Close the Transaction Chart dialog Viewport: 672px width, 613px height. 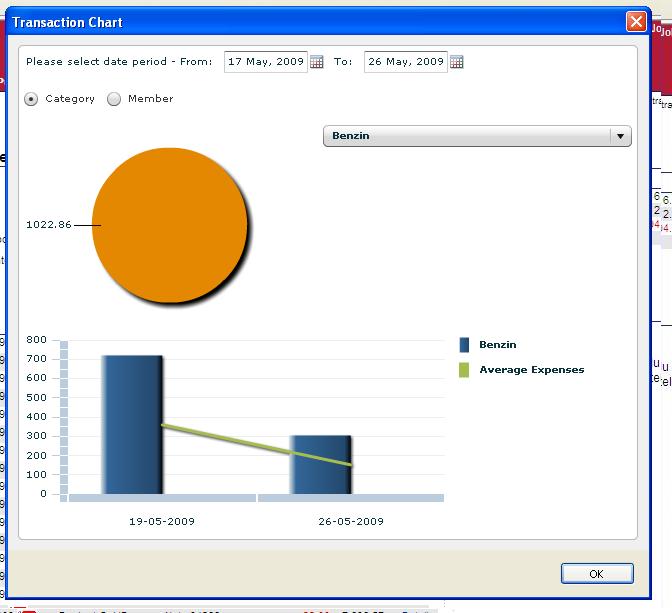[635, 21]
